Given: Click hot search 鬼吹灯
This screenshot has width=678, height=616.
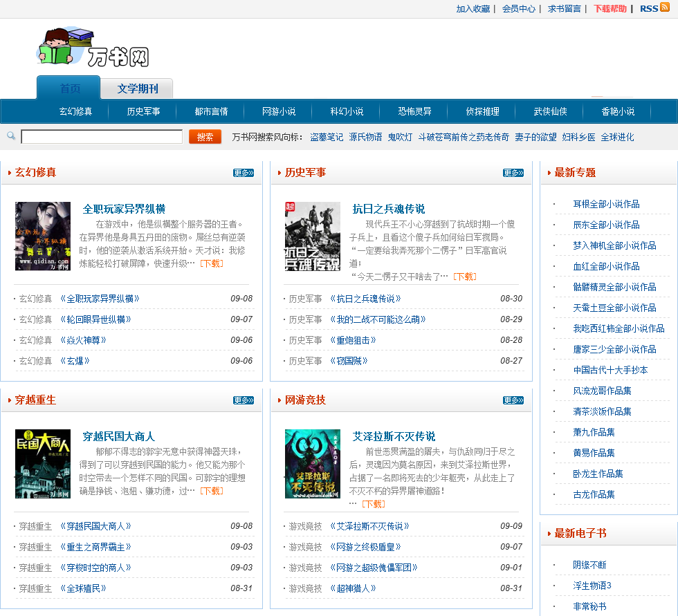Looking at the screenshot, I should pos(400,137).
